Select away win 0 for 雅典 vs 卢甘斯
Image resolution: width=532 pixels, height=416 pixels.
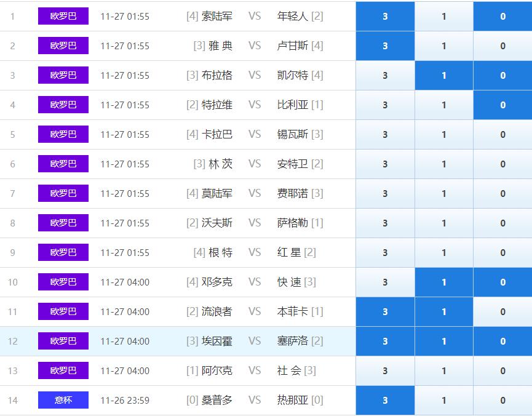pos(503,46)
